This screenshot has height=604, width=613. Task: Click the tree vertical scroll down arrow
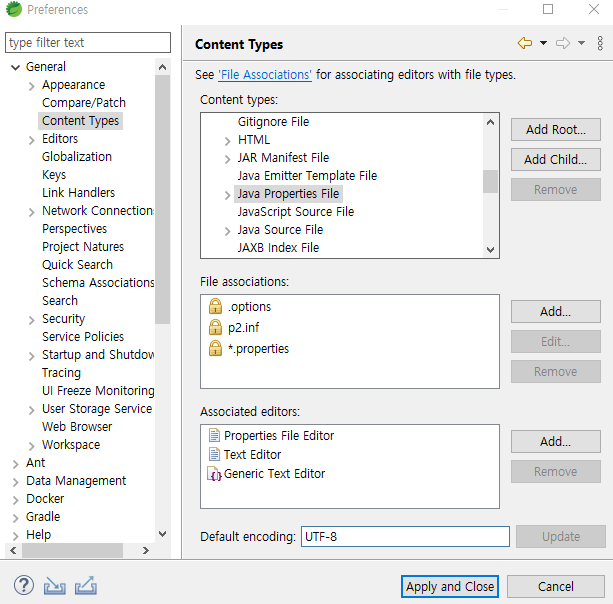(x=163, y=534)
